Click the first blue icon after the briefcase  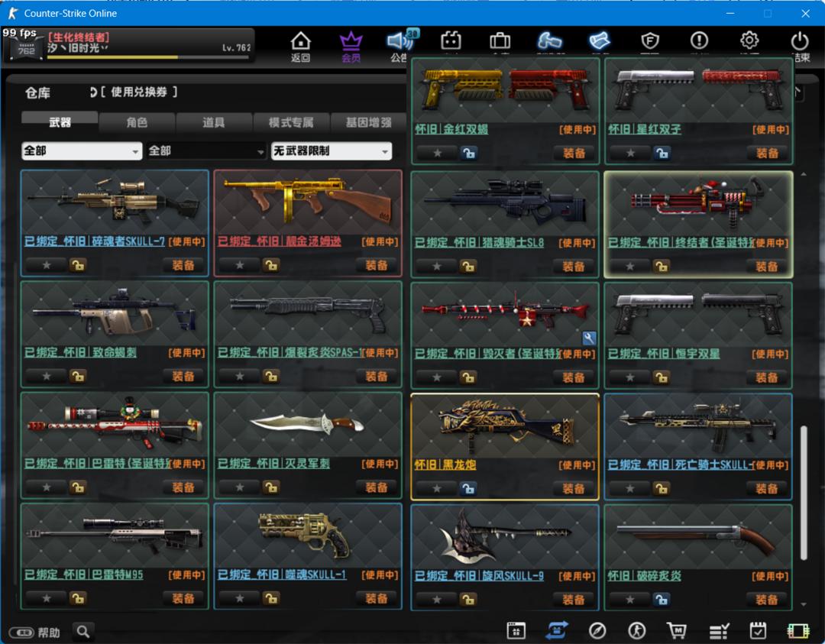click(x=550, y=40)
